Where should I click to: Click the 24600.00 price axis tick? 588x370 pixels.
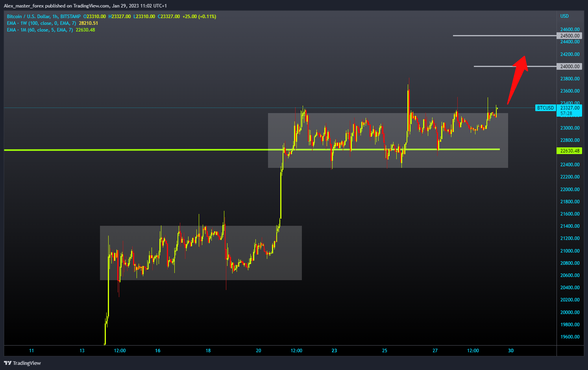[x=570, y=30]
